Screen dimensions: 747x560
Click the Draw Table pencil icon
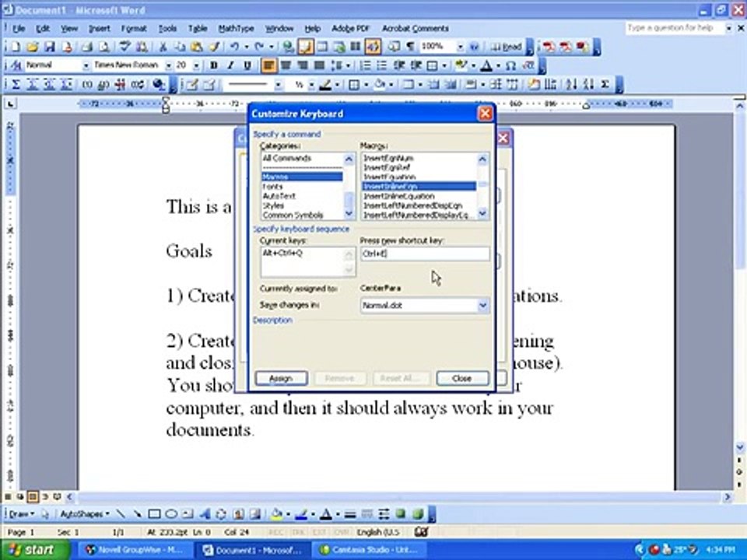coord(192,85)
